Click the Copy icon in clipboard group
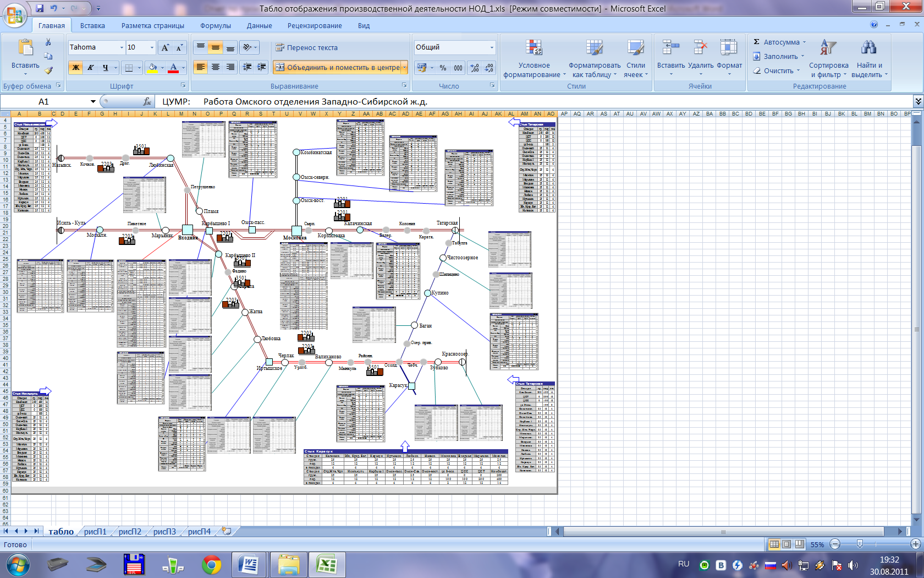The height and width of the screenshot is (578, 924). 48,56
